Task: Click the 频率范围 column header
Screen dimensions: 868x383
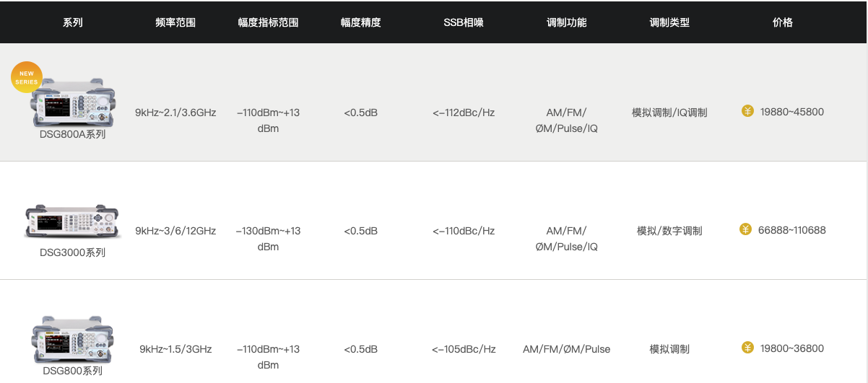Action: 175,22
